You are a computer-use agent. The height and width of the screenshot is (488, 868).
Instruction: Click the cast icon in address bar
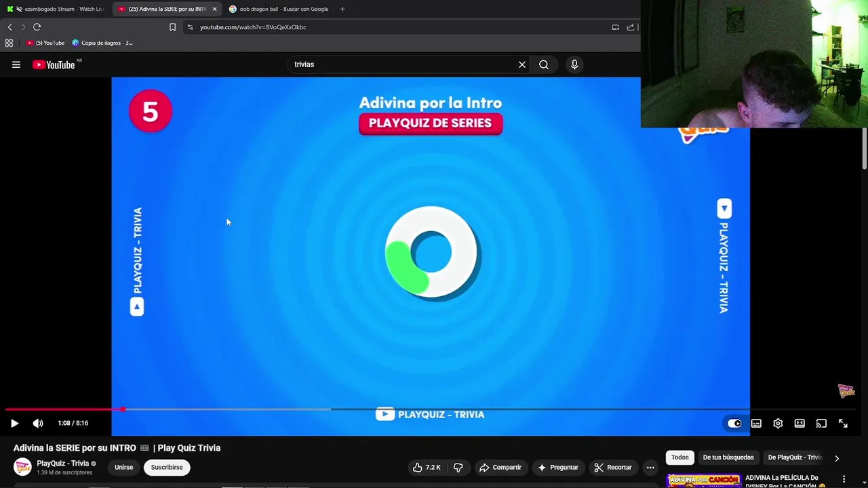(615, 27)
